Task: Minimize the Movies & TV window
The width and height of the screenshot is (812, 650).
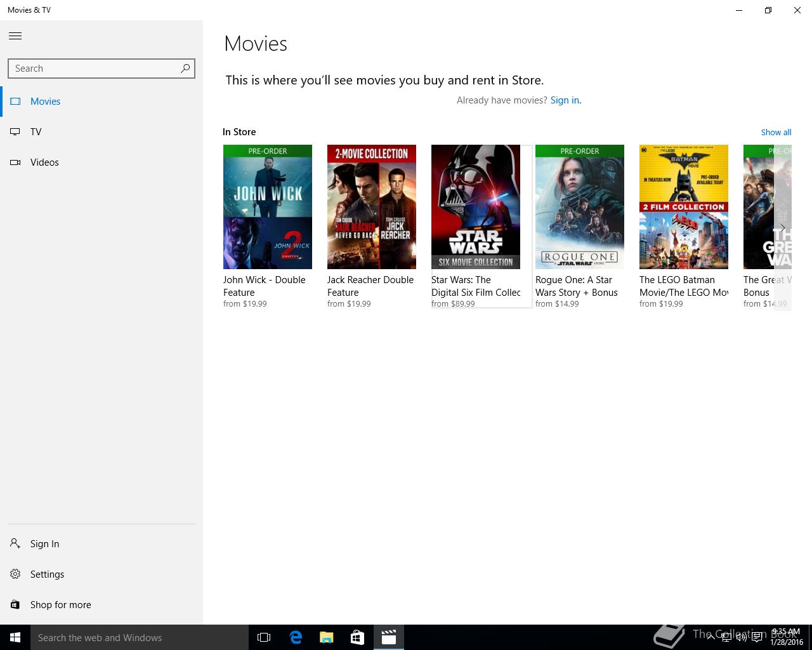Action: pos(739,10)
